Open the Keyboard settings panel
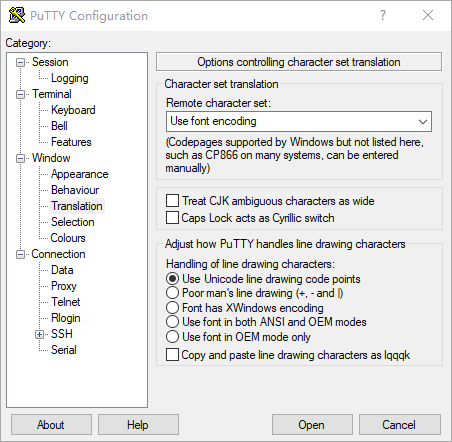 tap(73, 110)
